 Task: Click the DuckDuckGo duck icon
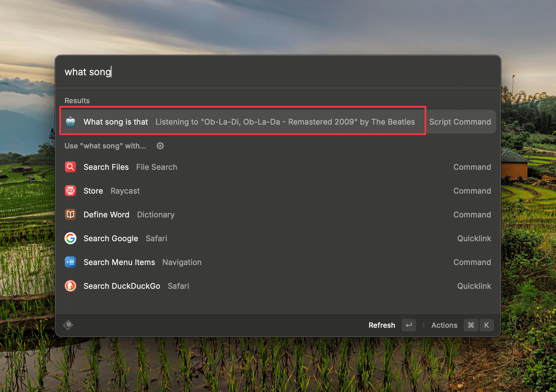click(70, 286)
